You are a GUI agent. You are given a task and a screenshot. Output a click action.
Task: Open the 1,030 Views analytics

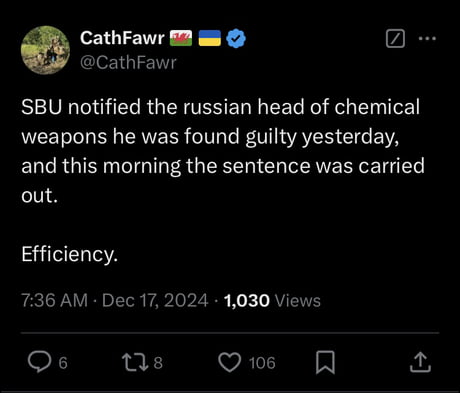272,300
